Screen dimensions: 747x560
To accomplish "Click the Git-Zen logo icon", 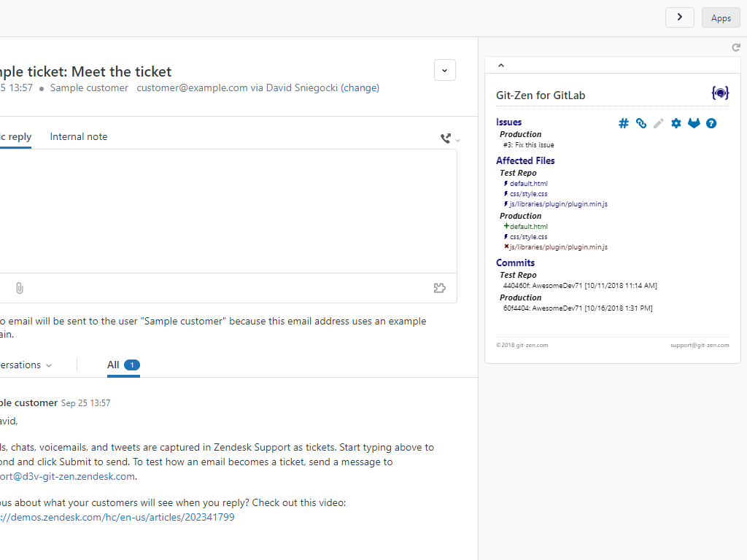I will tap(720, 93).
